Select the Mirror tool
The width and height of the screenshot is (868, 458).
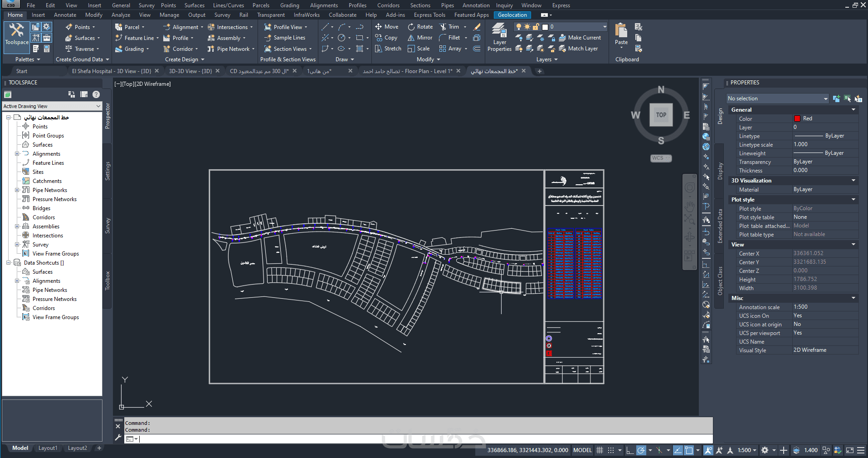click(x=420, y=38)
